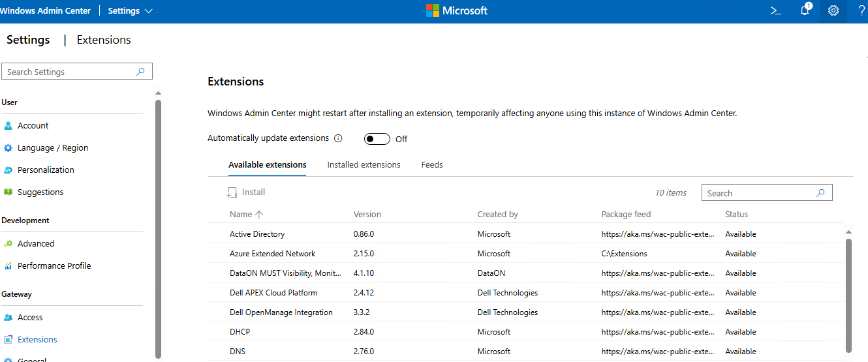
Task: Click the Performance Profile chart icon
Action: [x=8, y=266]
